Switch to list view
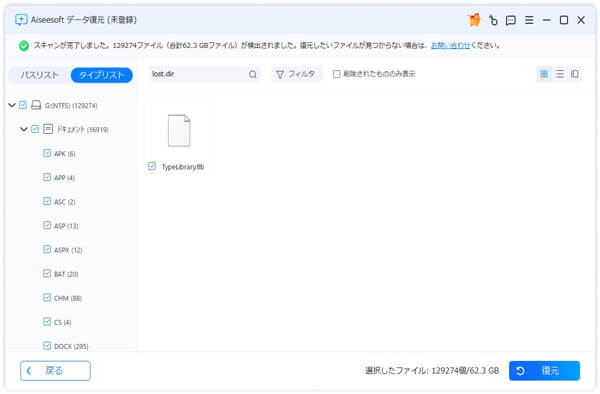The image size is (600, 394). click(559, 74)
